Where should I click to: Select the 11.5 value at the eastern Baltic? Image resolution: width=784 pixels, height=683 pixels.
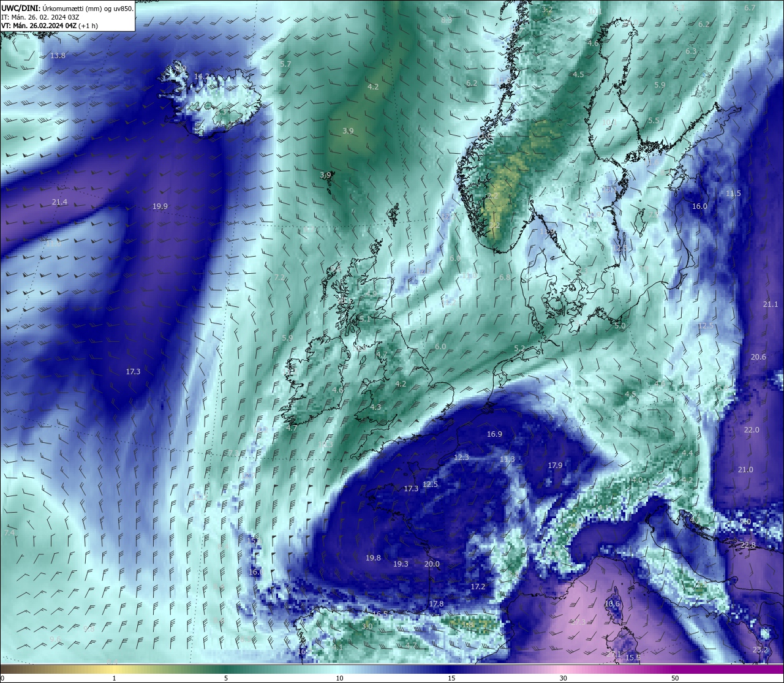pos(733,194)
